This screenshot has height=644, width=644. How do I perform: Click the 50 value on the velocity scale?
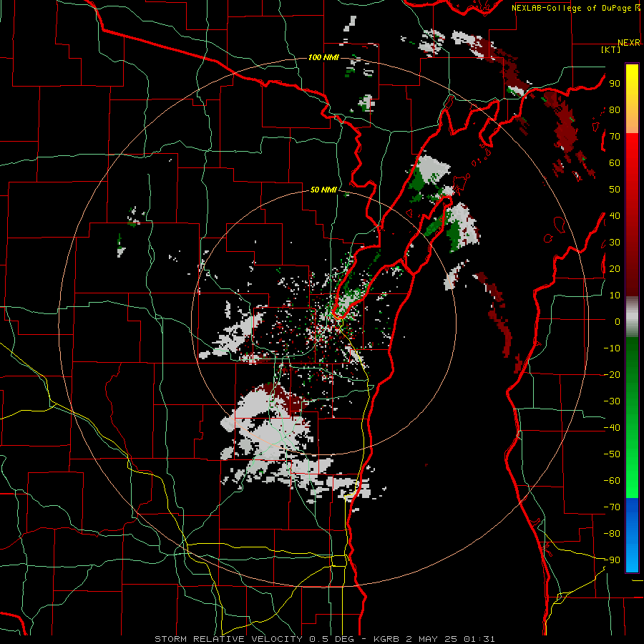(x=615, y=190)
